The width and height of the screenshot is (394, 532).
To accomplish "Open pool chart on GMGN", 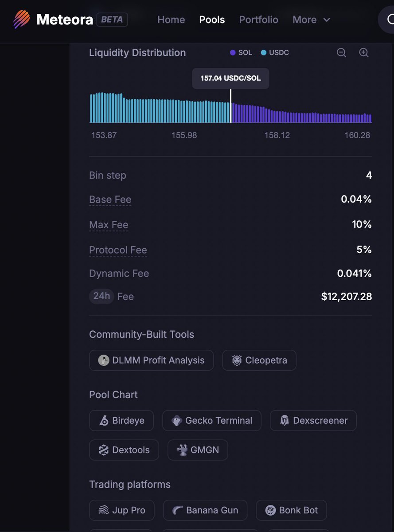I will click(x=198, y=450).
